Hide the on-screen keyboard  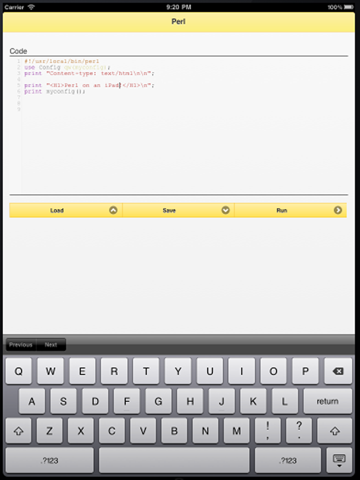(339, 460)
